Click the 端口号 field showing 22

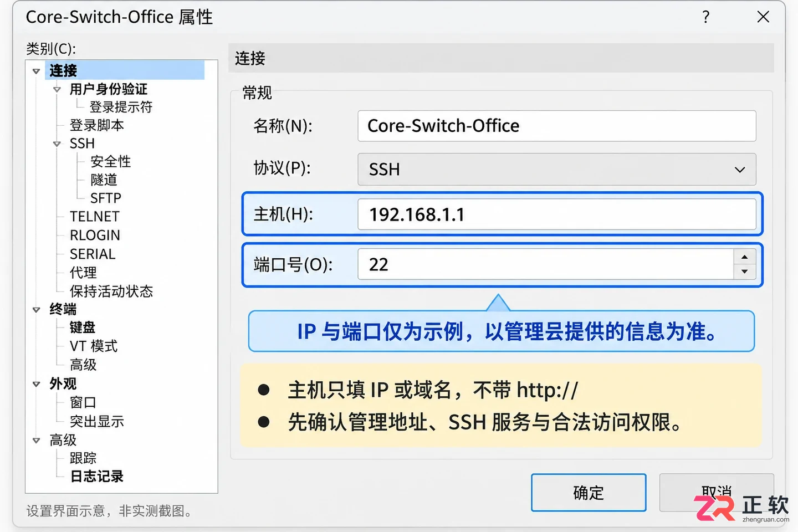point(546,264)
